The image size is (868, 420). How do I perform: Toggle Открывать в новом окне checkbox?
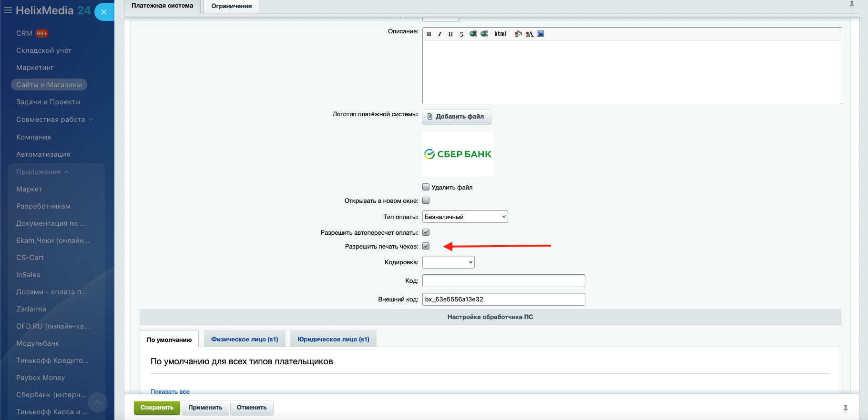426,200
